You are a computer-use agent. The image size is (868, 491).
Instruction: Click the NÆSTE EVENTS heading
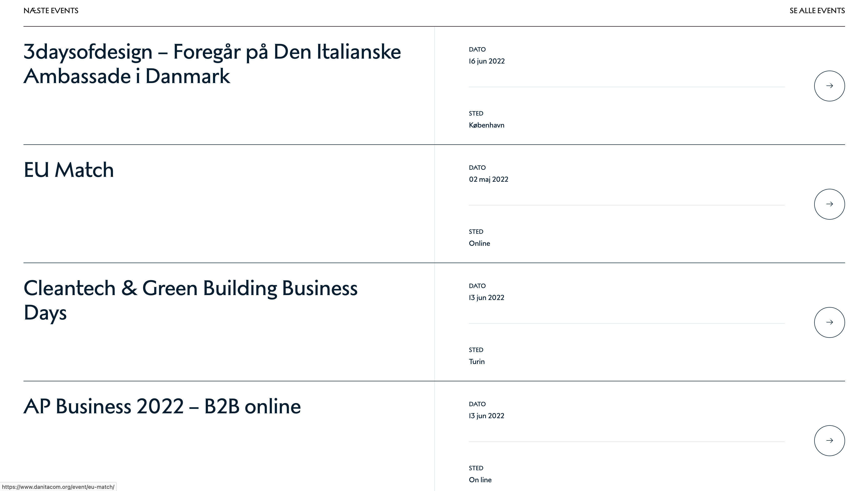[x=51, y=11]
